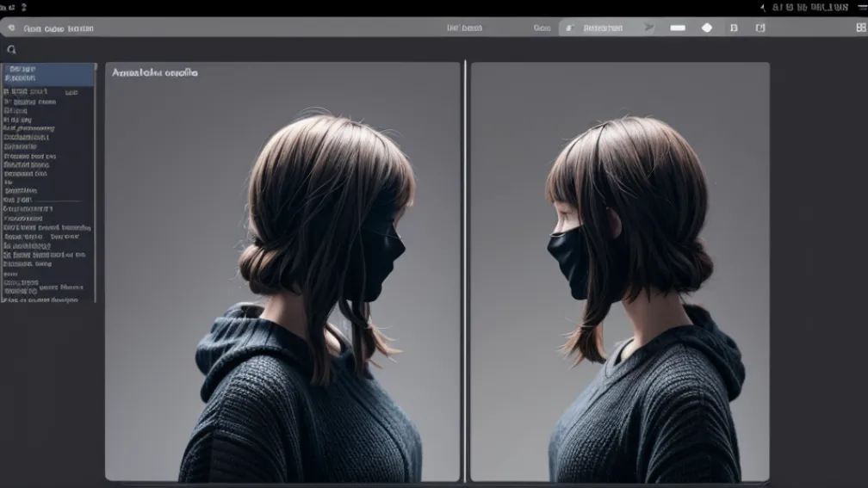Select the highlighted top item in the left sidebar

[x=48, y=74]
